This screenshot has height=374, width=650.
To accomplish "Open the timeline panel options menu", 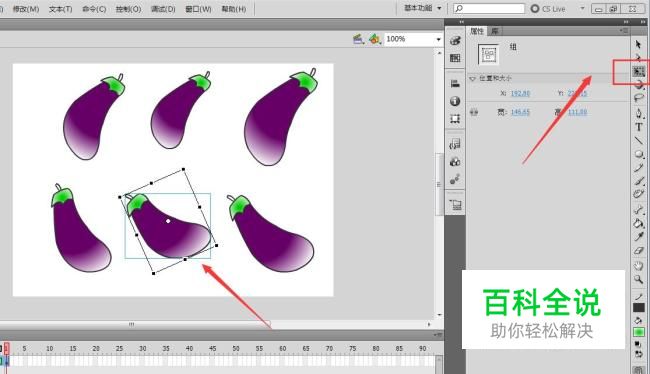I will point(437,334).
